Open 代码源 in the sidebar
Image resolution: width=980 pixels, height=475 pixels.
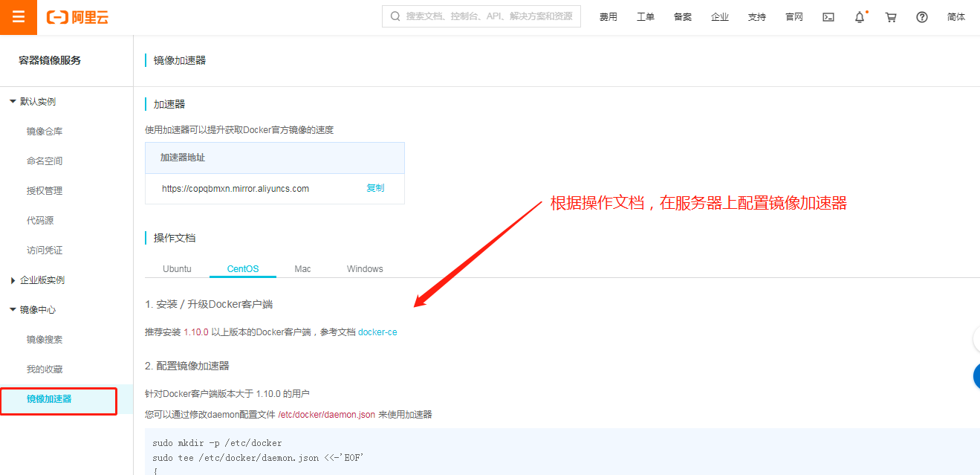(40, 221)
